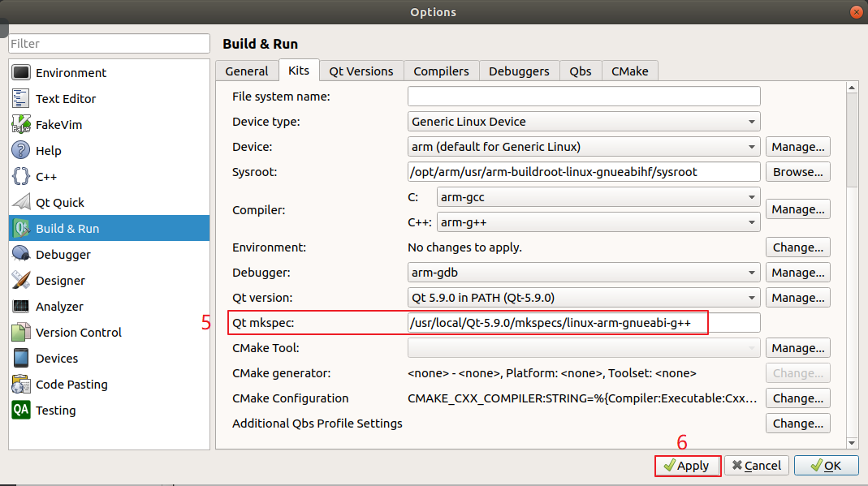Open the Help category icon

click(21, 150)
